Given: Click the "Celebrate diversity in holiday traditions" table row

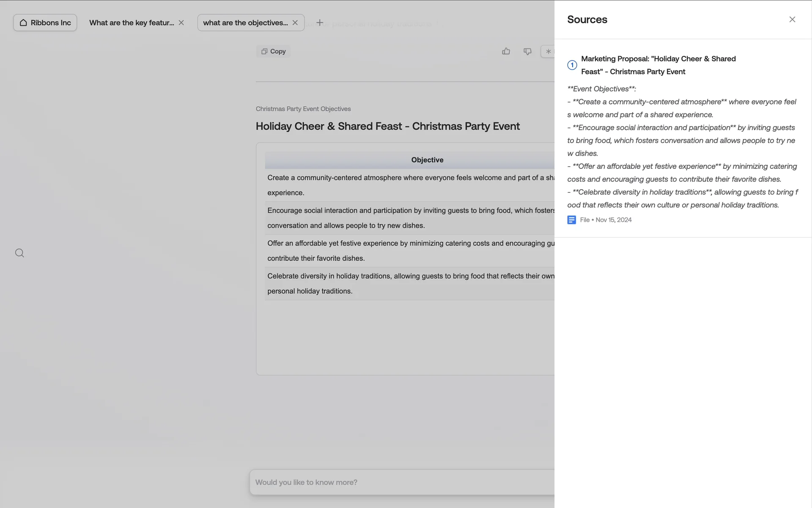Looking at the screenshot, I should tap(410, 283).
